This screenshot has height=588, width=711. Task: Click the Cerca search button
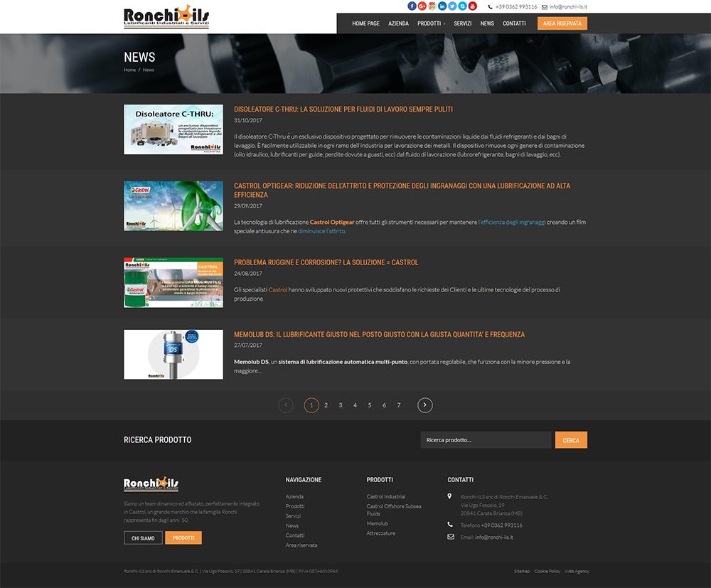coord(571,440)
